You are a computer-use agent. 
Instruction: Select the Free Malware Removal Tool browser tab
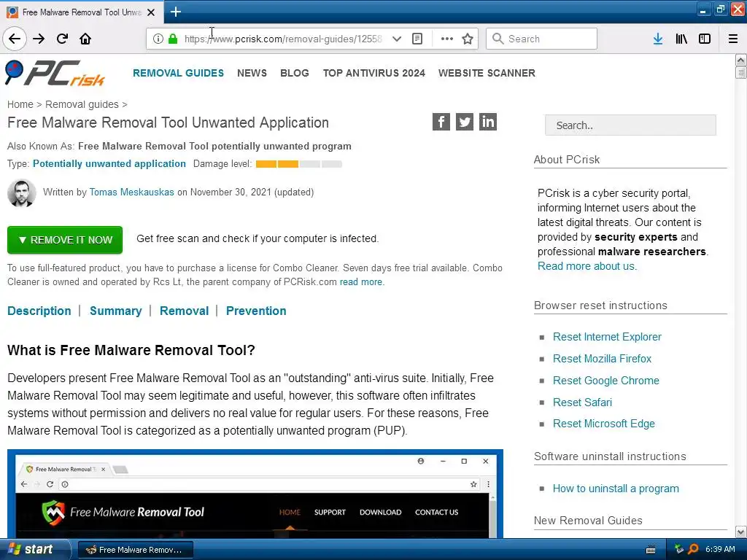click(x=82, y=12)
